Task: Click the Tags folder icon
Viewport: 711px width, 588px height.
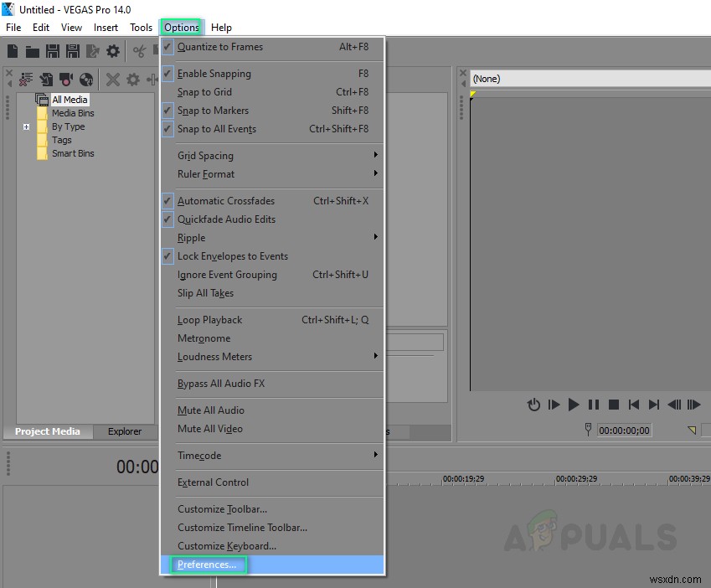Action: tap(42, 140)
